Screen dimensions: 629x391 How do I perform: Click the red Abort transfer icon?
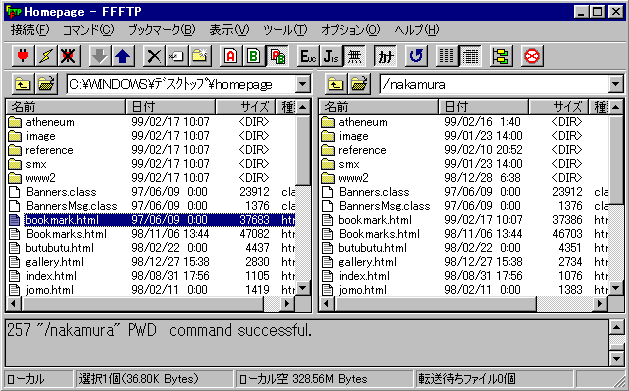pyautogui.click(x=532, y=56)
